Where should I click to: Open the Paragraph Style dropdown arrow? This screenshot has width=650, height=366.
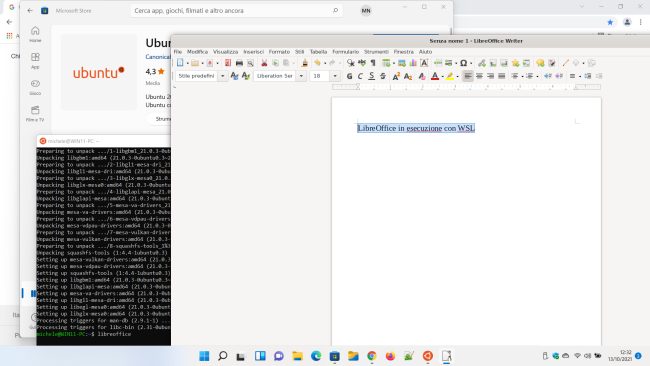coord(223,76)
